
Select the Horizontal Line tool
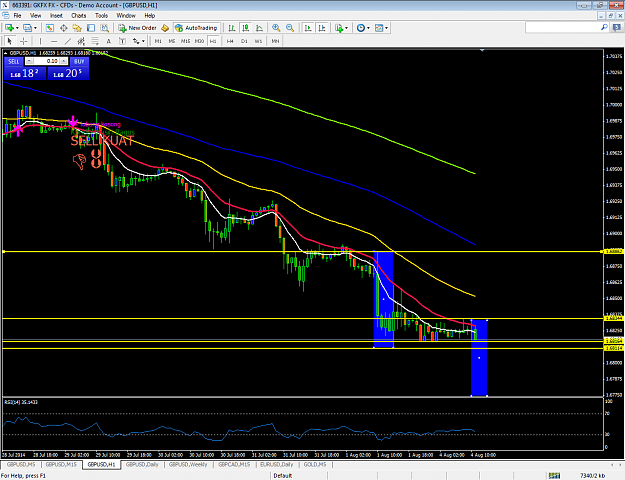tap(54, 41)
